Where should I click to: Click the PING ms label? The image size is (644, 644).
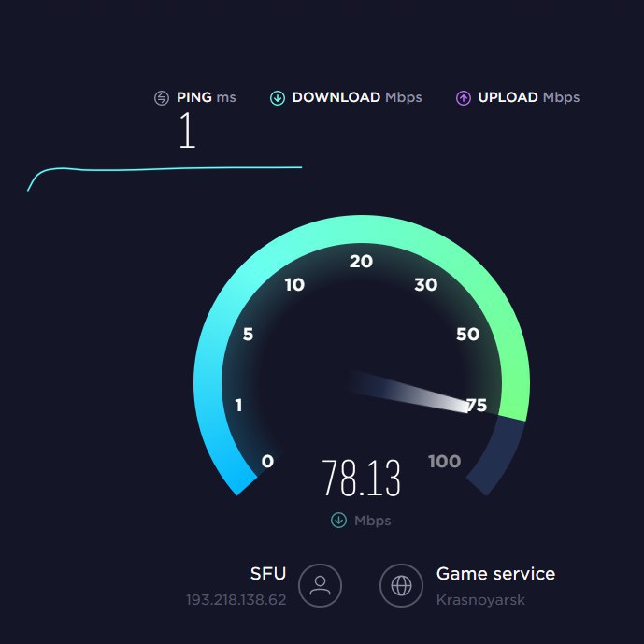(207, 97)
